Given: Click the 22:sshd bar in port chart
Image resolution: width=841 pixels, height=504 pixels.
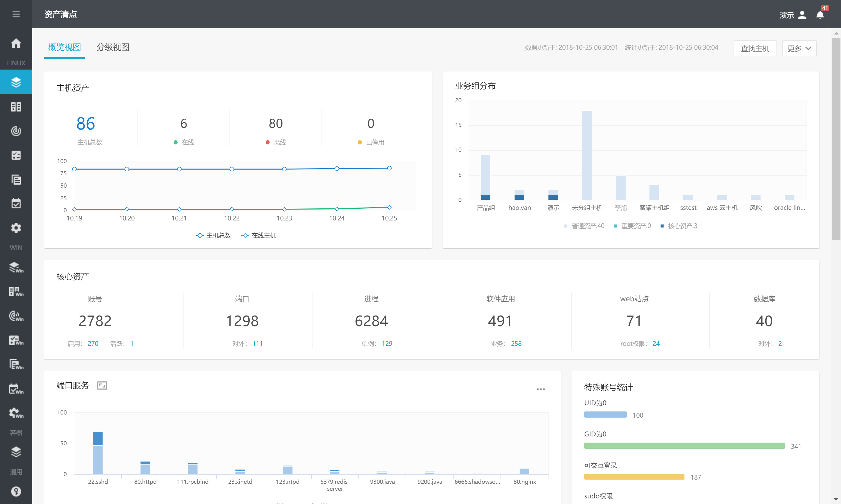Looking at the screenshot, I should point(98,453).
